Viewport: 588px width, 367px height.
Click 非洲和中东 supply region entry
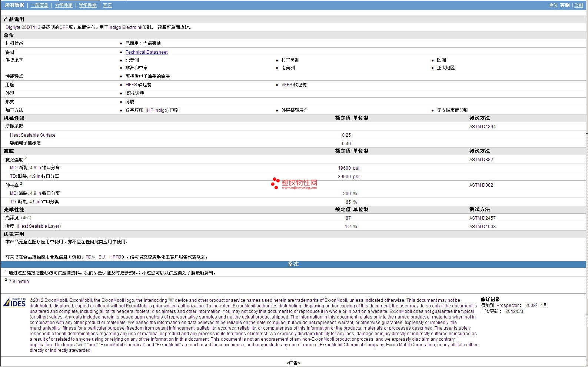[136, 68]
